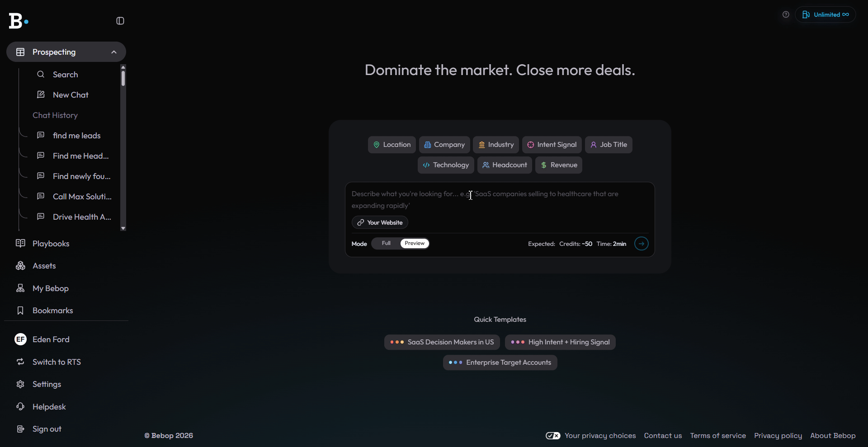Switch mode to Full

(386, 244)
